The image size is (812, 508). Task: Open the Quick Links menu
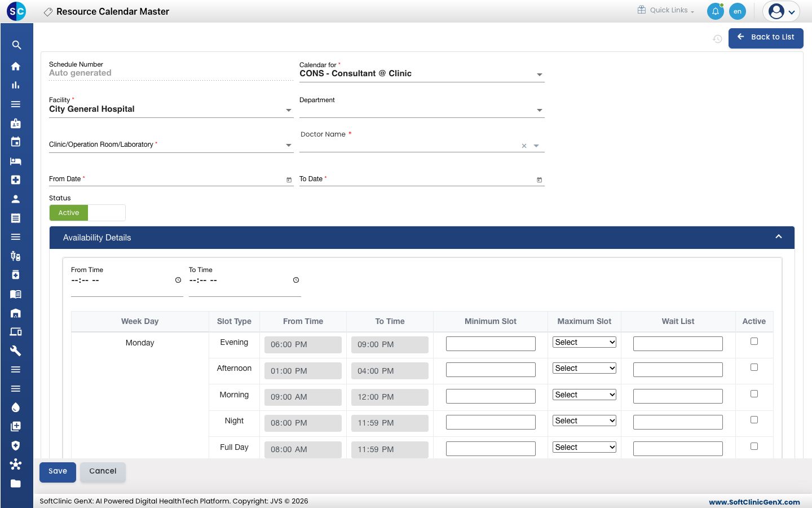(666, 10)
